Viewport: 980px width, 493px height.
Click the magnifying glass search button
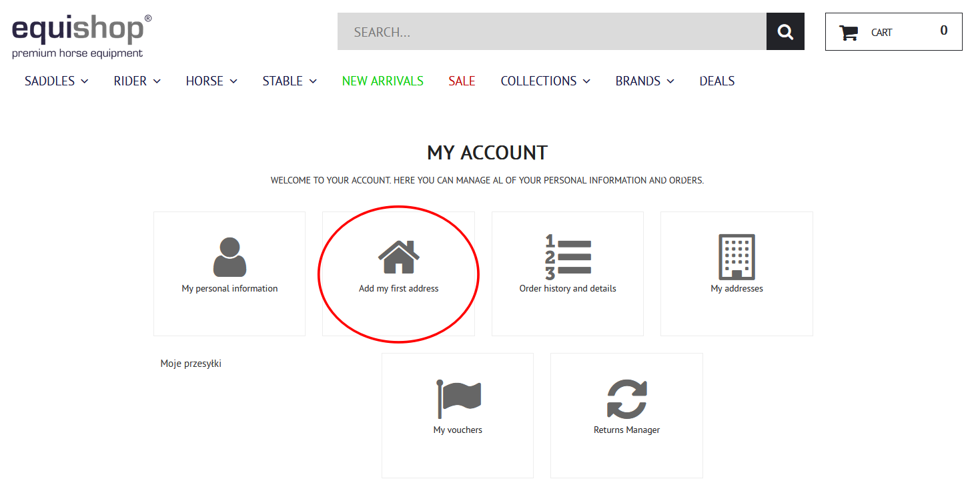(785, 32)
